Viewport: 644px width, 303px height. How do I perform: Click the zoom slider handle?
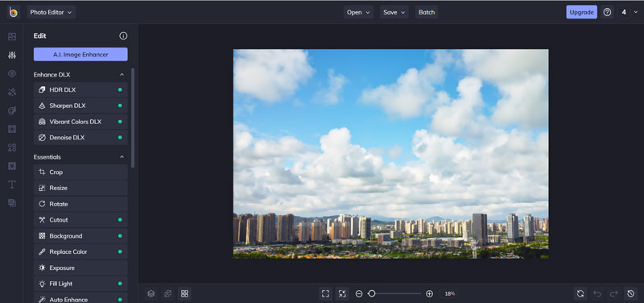pyautogui.click(x=372, y=293)
